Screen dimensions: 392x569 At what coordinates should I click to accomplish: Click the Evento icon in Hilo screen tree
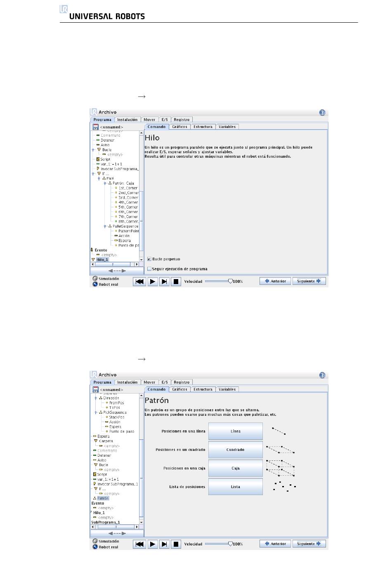[x=92, y=250]
